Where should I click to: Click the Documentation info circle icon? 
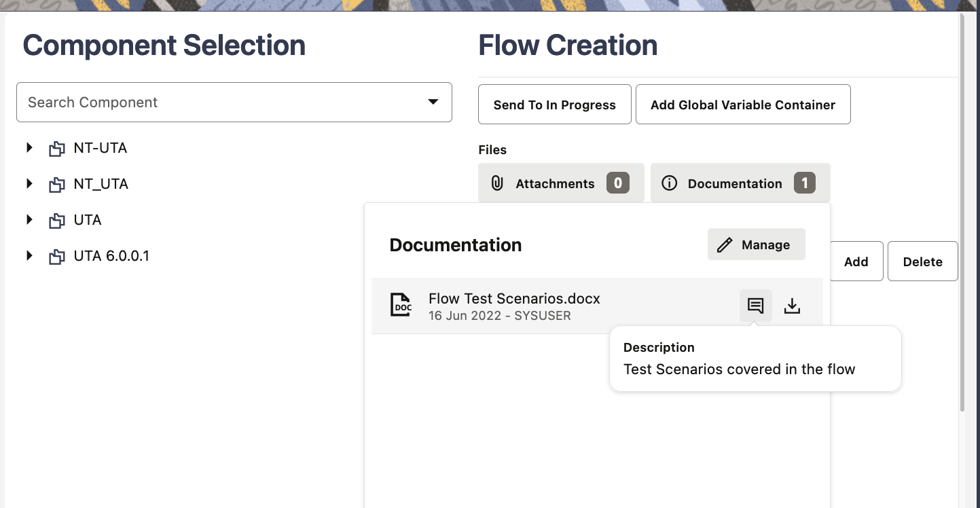click(x=669, y=183)
